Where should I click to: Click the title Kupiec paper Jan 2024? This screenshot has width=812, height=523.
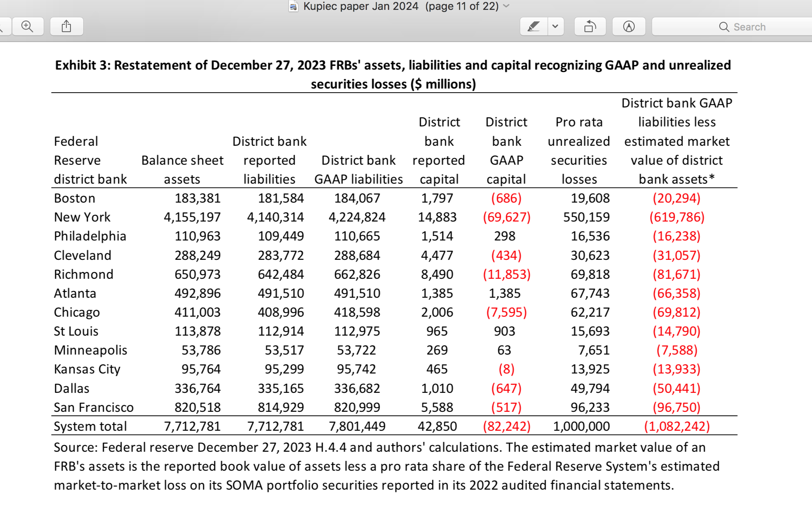(361, 6)
